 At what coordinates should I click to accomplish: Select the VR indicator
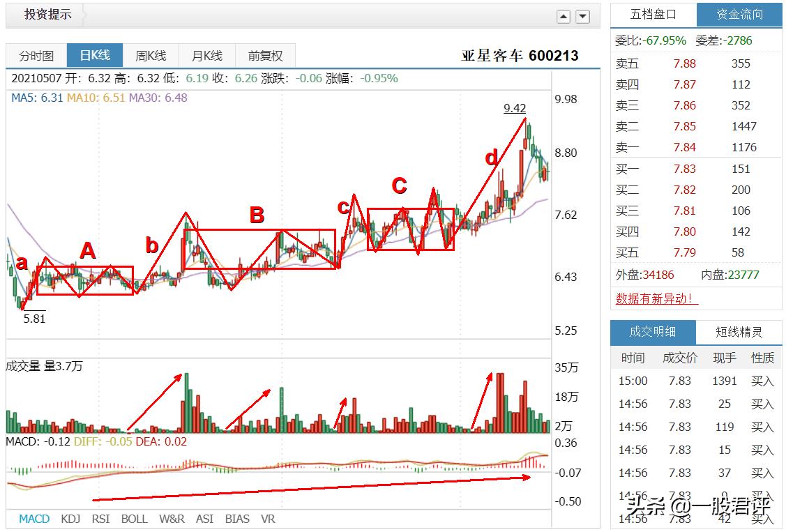(x=269, y=519)
